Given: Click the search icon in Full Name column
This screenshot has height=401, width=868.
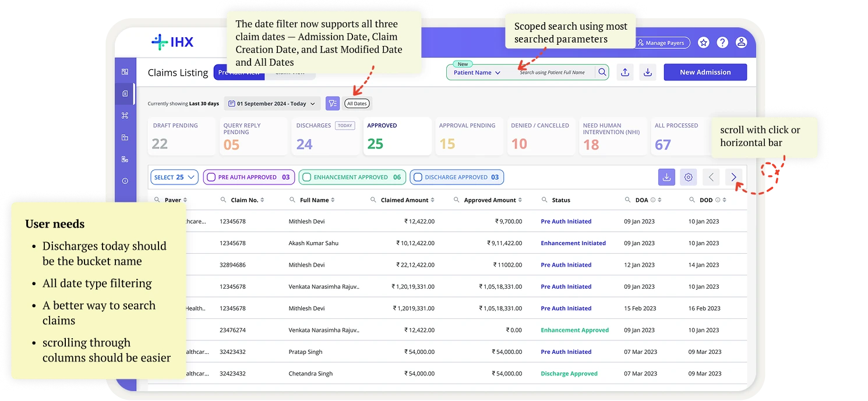Looking at the screenshot, I should tap(292, 200).
